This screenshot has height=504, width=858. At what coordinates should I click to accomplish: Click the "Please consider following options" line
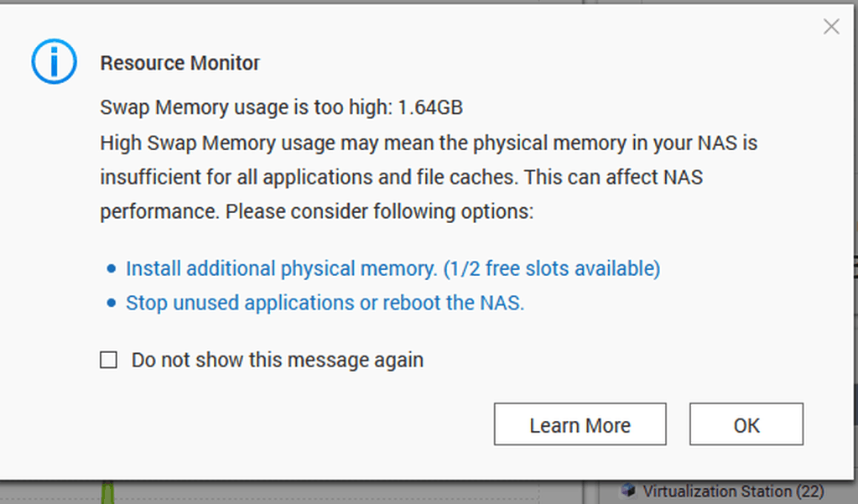(x=379, y=211)
